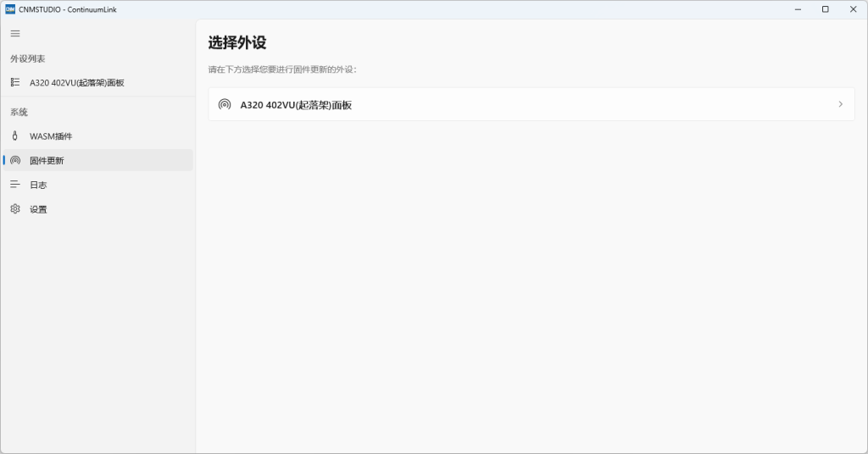Click the 固件更新 signal icon in sidebar
The width and height of the screenshot is (868, 454).
(x=15, y=160)
